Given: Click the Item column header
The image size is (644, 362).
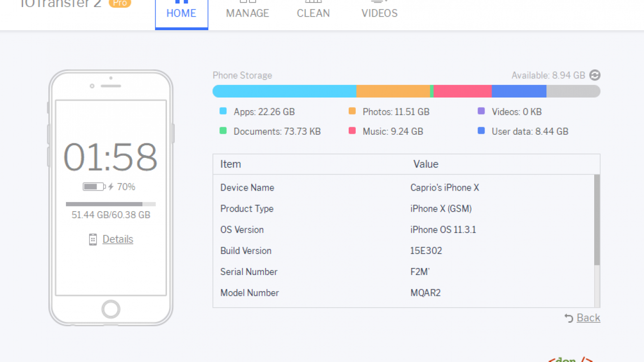Looking at the screenshot, I should [x=230, y=164].
